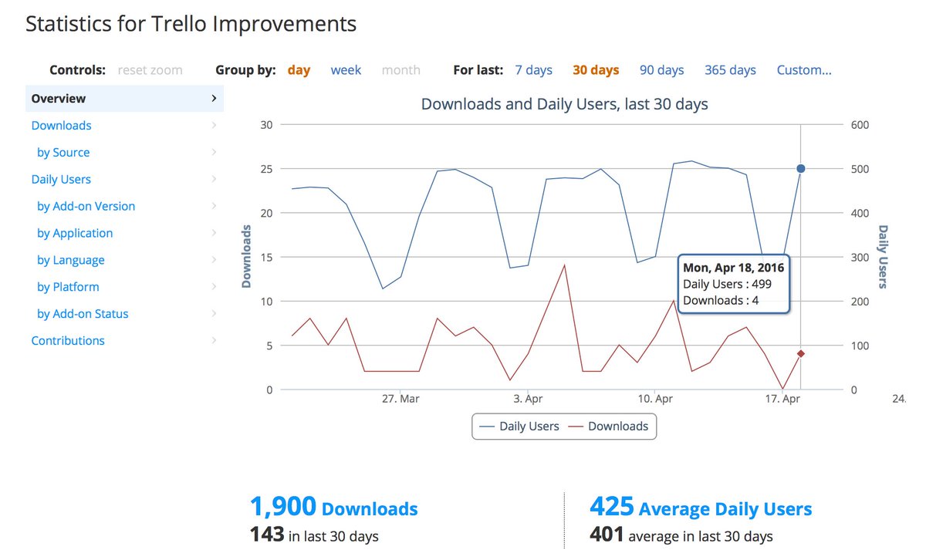View Daily Users by Add-on Version
The width and height of the screenshot is (926, 560).
point(86,207)
